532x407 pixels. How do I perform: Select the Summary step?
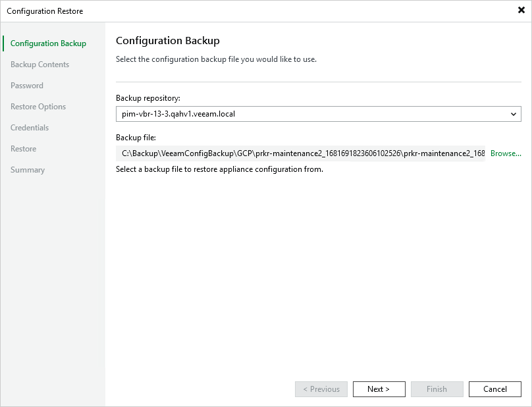[28, 170]
